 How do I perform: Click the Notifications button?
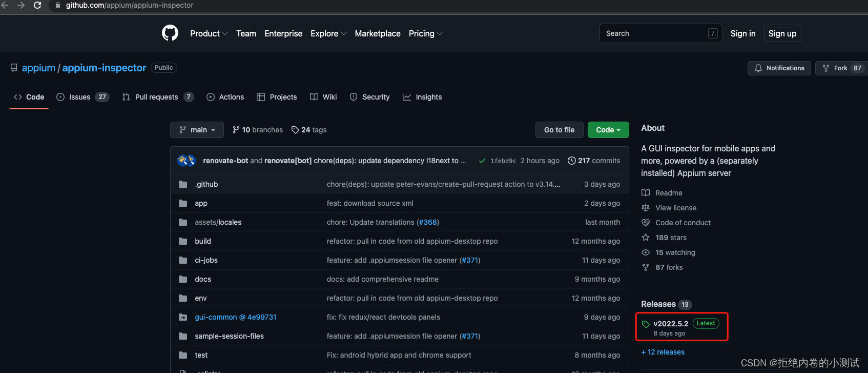tap(779, 68)
